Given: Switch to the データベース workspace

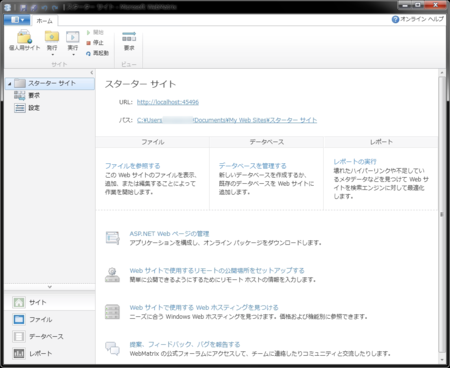Looking at the screenshot, I should (x=50, y=336).
